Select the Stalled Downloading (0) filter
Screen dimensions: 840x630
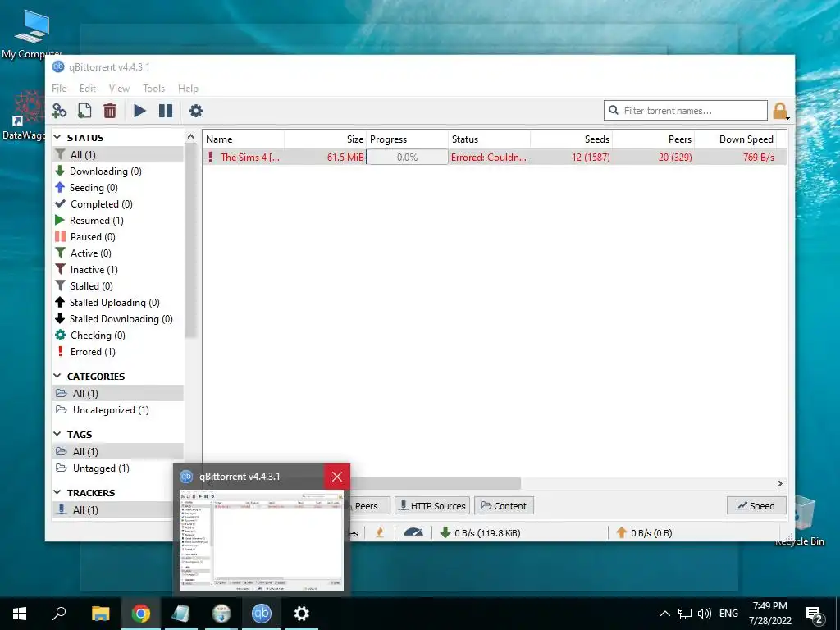point(118,319)
